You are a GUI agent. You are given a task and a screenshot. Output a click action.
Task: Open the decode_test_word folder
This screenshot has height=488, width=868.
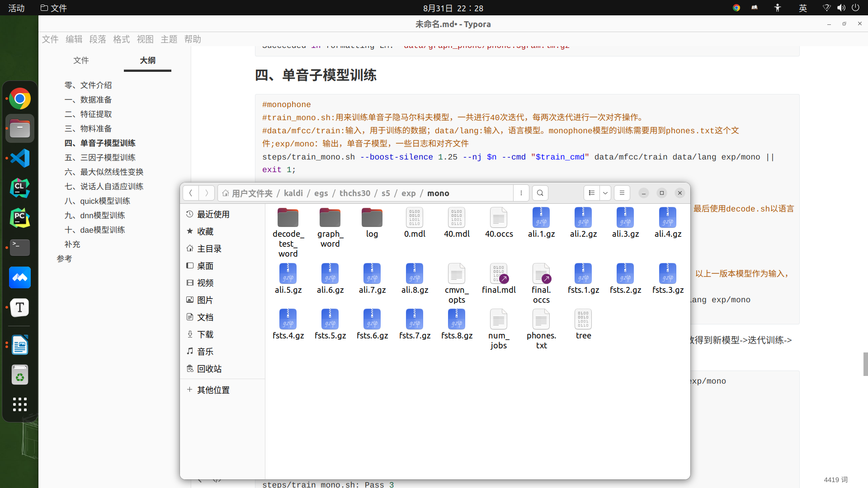[x=288, y=232]
